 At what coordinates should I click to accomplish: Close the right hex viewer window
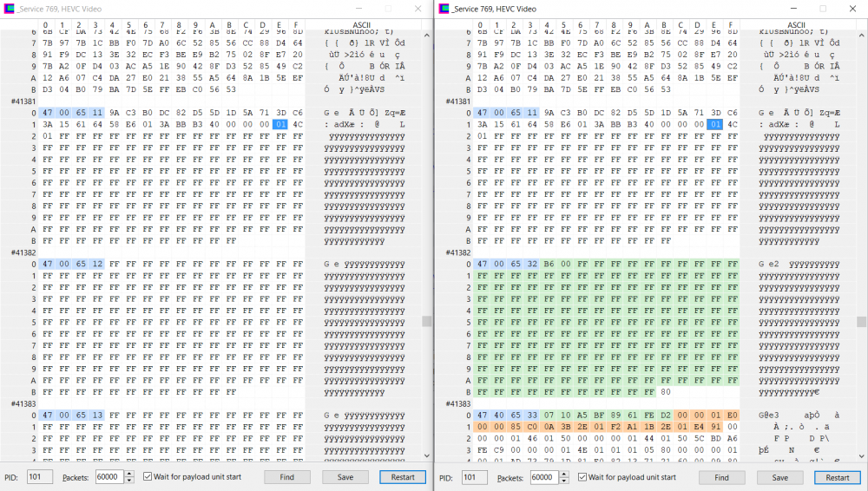click(855, 8)
